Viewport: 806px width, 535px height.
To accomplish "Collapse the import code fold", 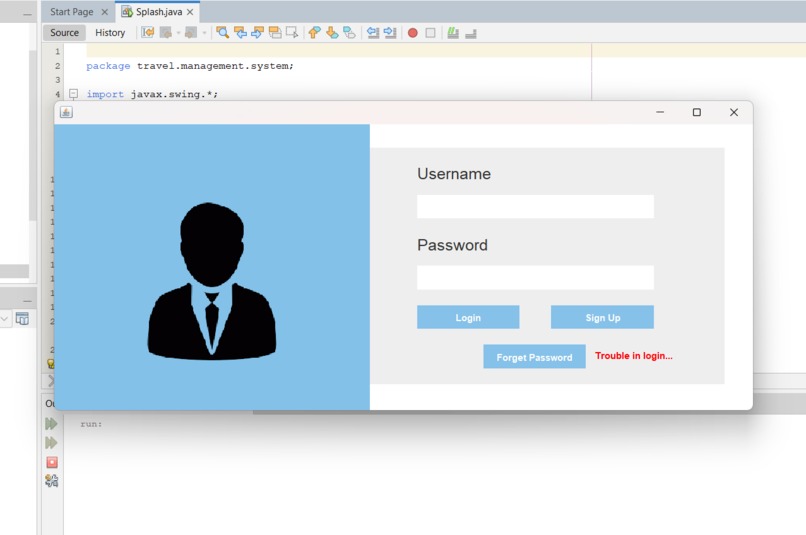I will tap(74, 94).
